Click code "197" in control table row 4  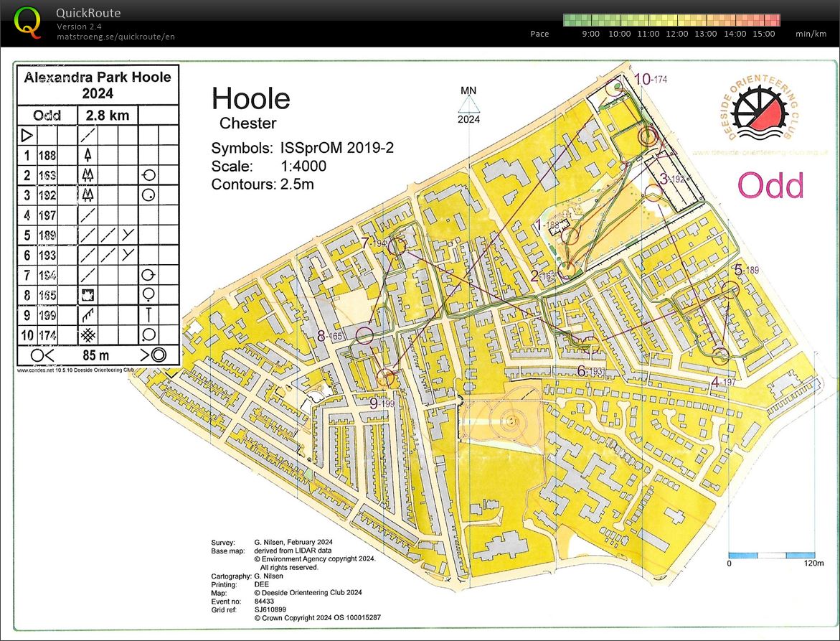click(x=47, y=215)
